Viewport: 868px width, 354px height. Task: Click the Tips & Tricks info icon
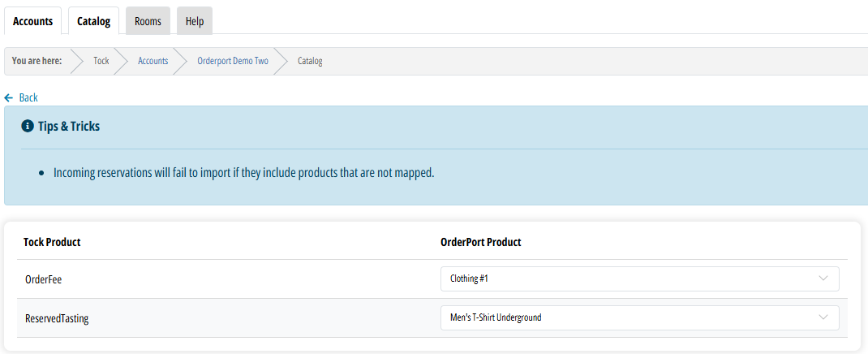(27, 127)
